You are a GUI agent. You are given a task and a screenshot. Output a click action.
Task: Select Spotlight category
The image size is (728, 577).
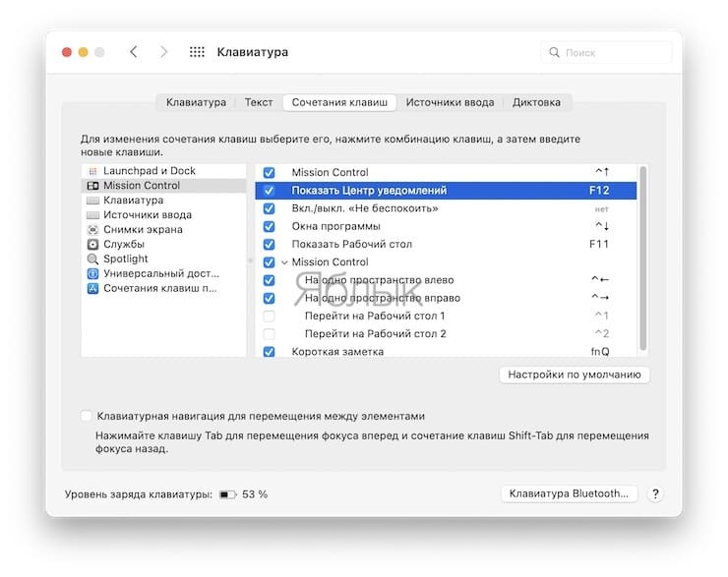pyautogui.click(x=163, y=259)
